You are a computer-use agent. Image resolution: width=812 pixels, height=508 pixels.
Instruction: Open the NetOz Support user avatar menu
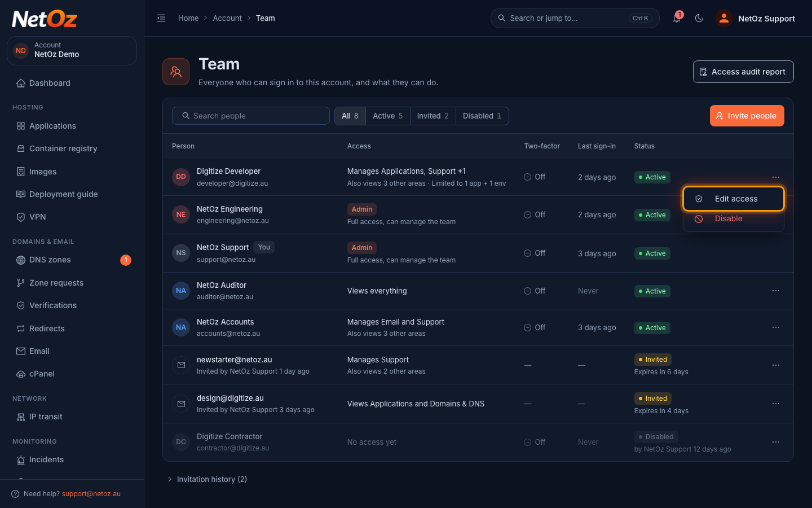click(x=756, y=18)
